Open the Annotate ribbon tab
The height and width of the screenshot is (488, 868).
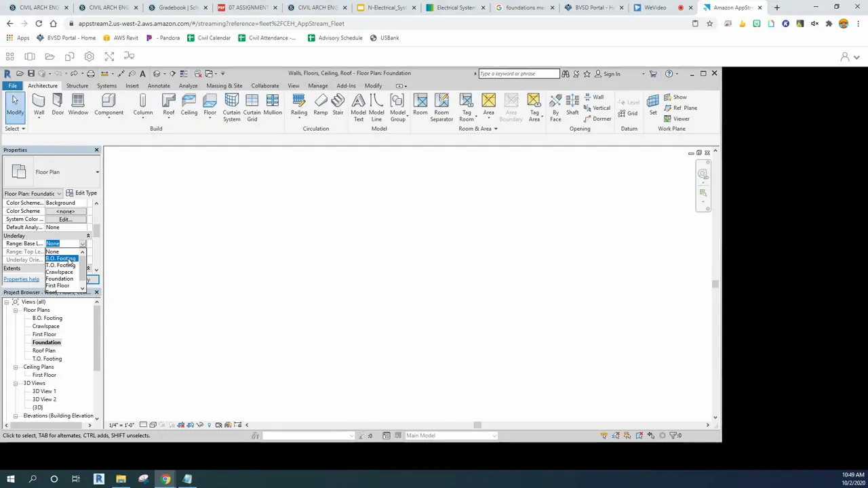click(159, 86)
